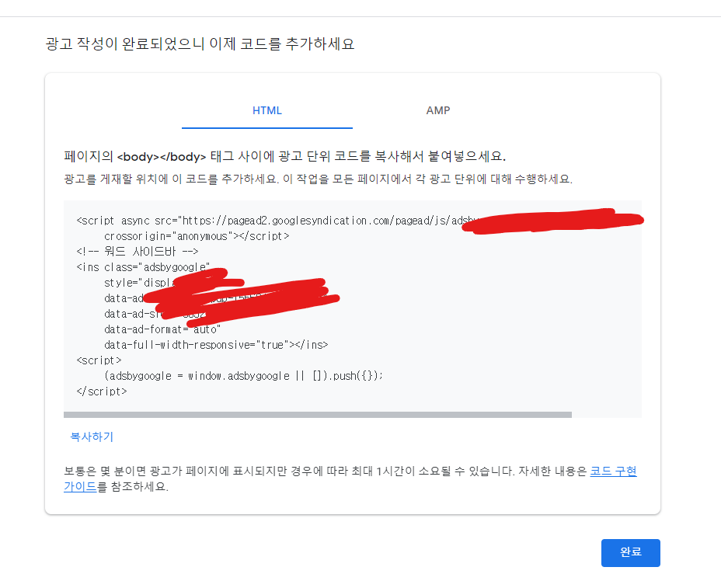Click the data-full-width-responsive="true" line
721x588 pixels.
coord(216,345)
